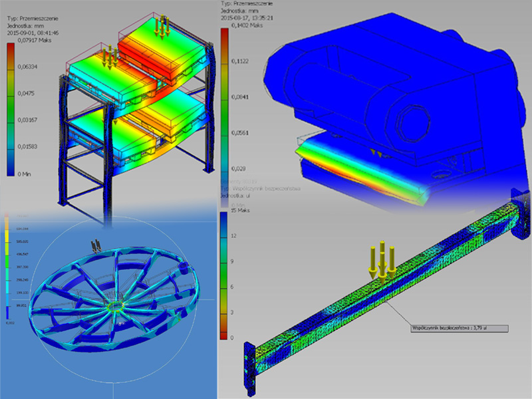Click the timestamp '2015-09-01, 08:41:46'

coord(31,31)
